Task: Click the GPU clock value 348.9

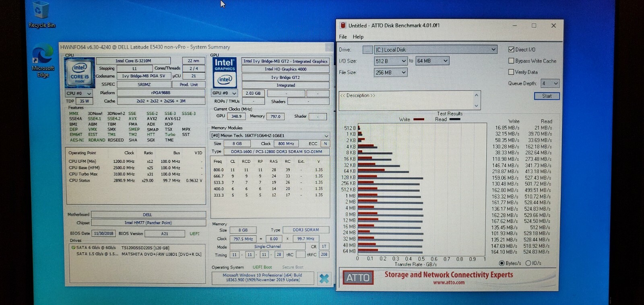Action: pos(237,116)
